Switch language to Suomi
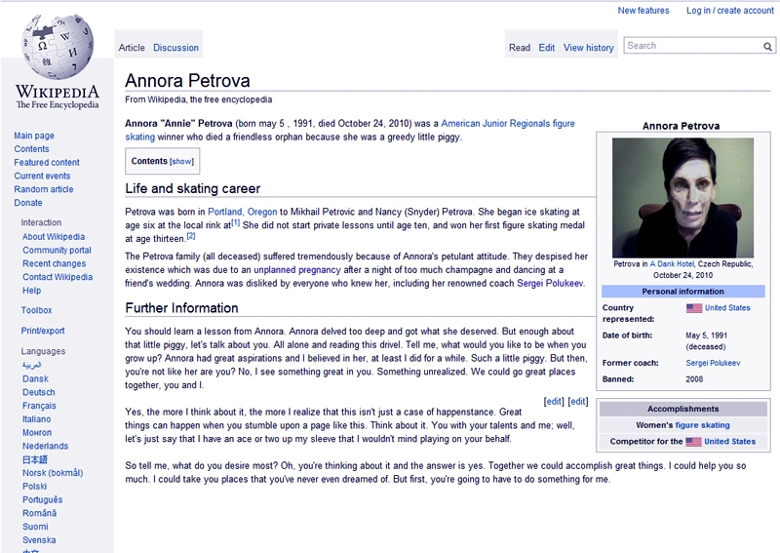780x553 pixels. pyautogui.click(x=35, y=527)
